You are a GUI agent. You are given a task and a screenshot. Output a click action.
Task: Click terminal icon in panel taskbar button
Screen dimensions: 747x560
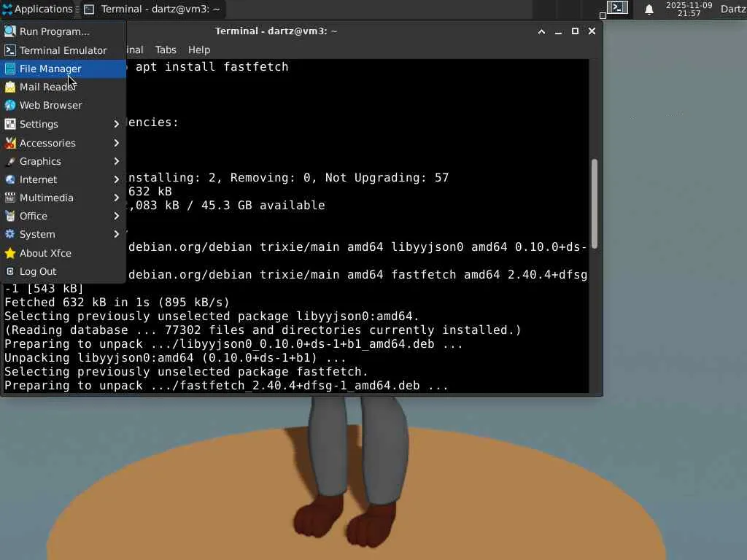89,9
